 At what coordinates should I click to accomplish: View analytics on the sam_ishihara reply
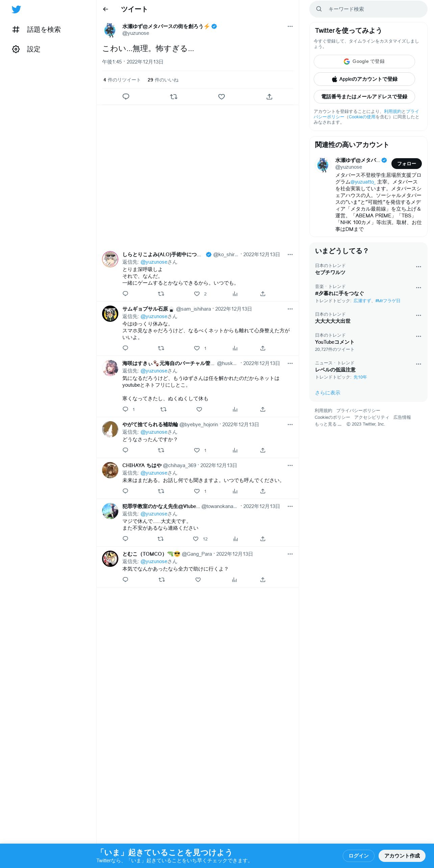pyautogui.click(x=235, y=348)
